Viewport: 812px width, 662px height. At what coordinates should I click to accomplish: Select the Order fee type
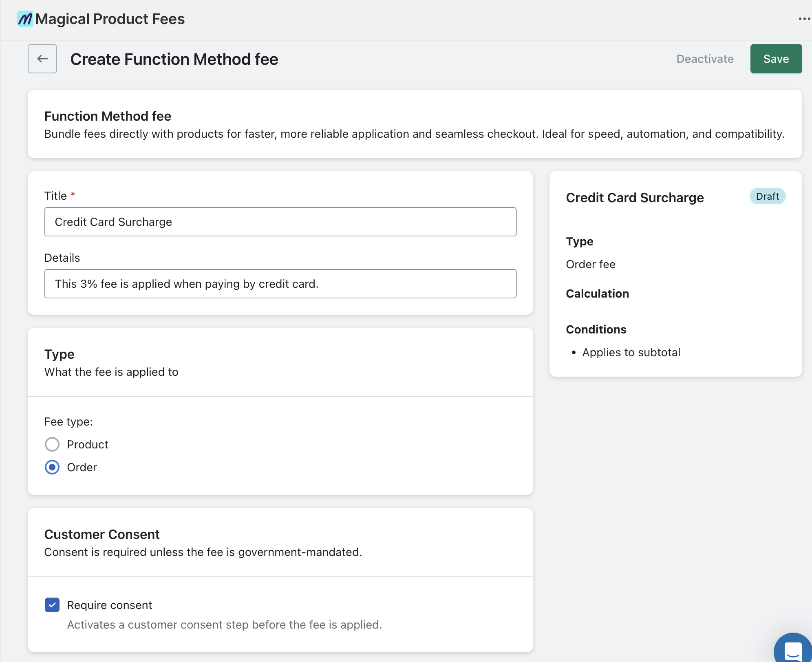tap(52, 467)
